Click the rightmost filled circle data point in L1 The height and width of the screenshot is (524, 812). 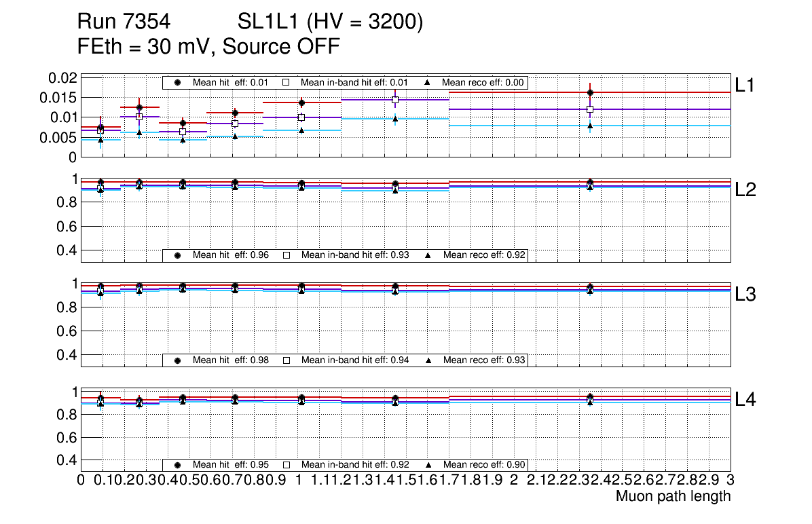(x=590, y=92)
